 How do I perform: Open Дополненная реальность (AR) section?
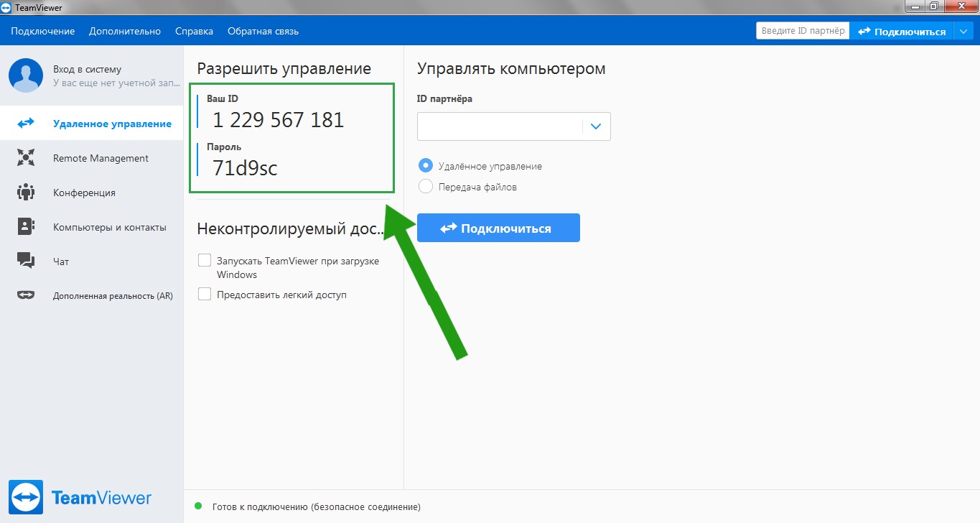91,295
